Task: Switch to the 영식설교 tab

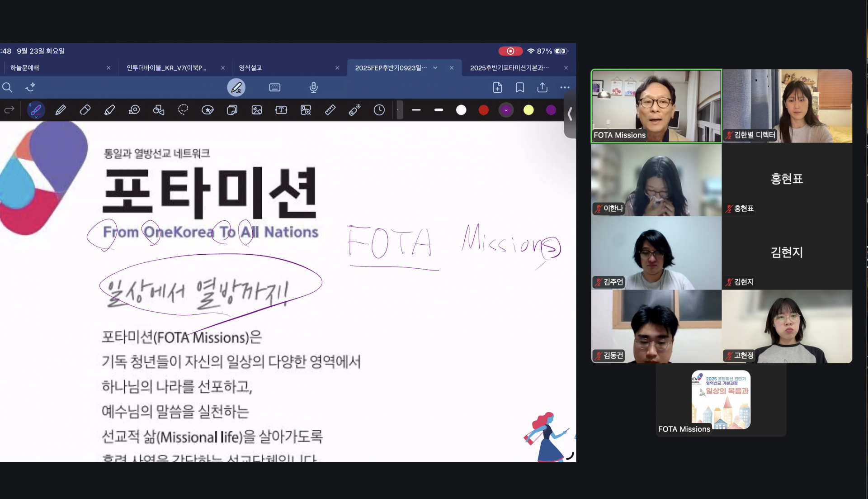Action: [x=250, y=68]
